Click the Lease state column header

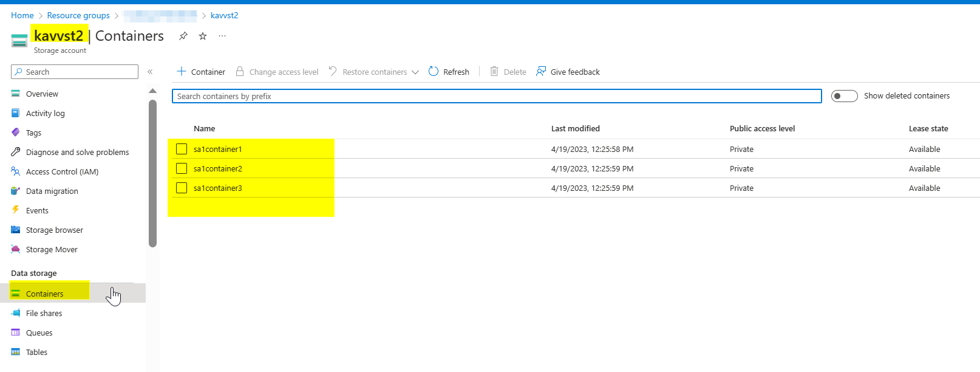[928, 128]
